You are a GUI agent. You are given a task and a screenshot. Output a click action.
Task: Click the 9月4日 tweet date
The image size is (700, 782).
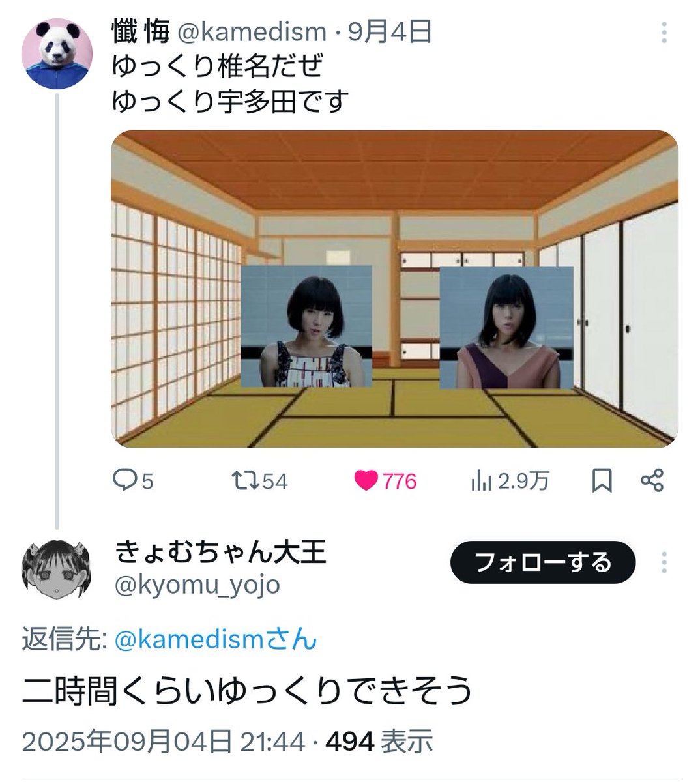pos(390,31)
